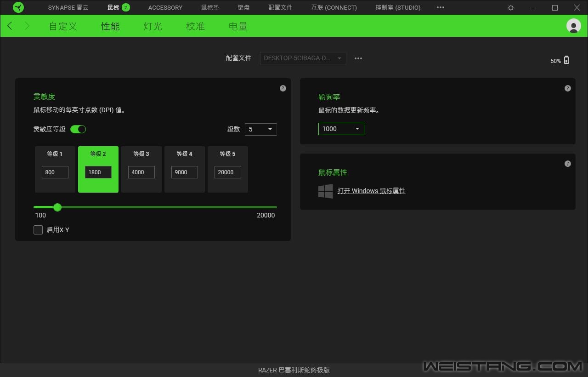Click the 20000 DPI input field
The width and height of the screenshot is (588, 377).
[228, 172]
